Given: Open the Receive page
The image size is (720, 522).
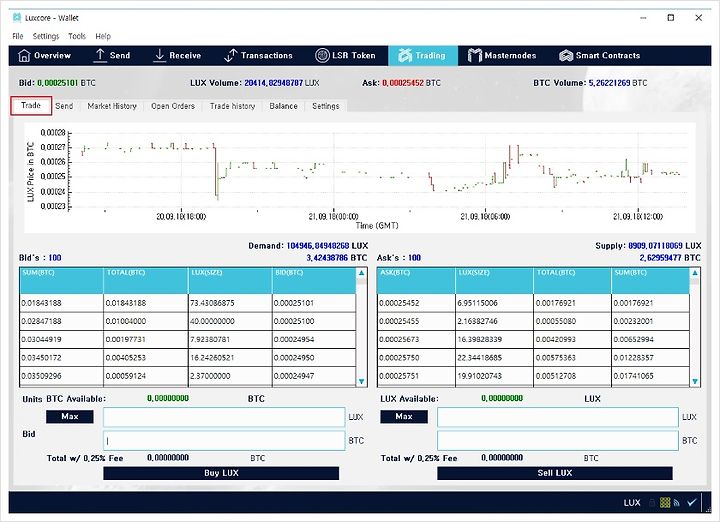Looking at the screenshot, I should 177,56.
